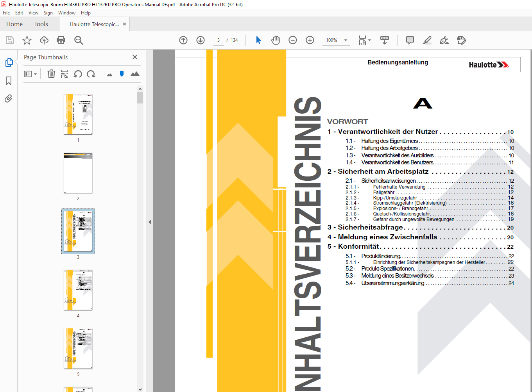Close the Haulotte Telescopic document tab
This screenshot has height=392, width=532.
click(125, 24)
